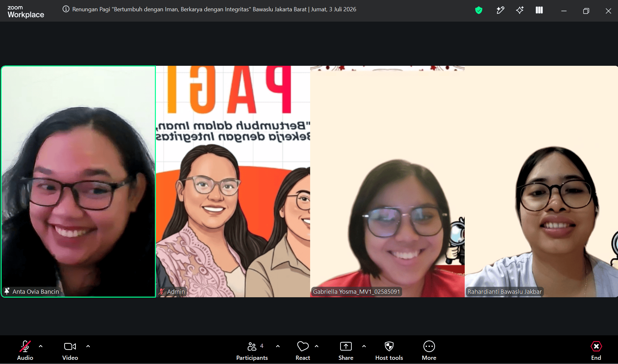Open the AI Companion sparkle icon

click(x=520, y=10)
